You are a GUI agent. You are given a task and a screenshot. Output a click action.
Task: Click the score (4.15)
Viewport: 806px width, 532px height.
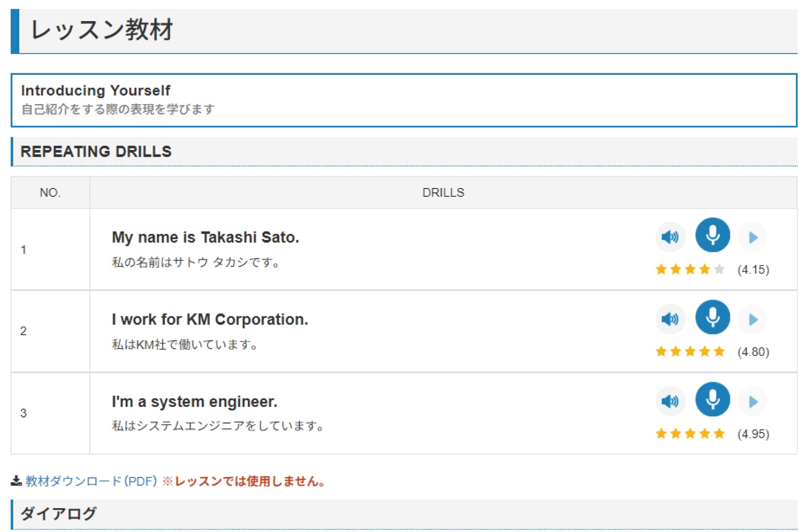[753, 270]
